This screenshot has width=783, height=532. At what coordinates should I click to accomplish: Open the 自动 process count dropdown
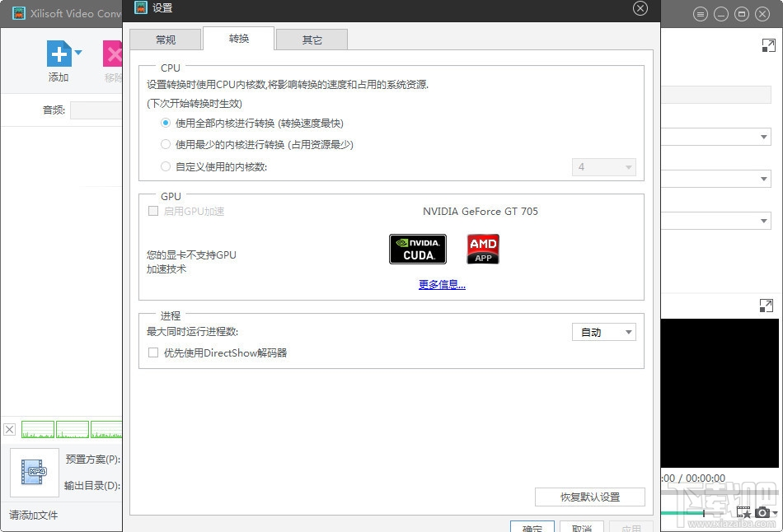604,332
